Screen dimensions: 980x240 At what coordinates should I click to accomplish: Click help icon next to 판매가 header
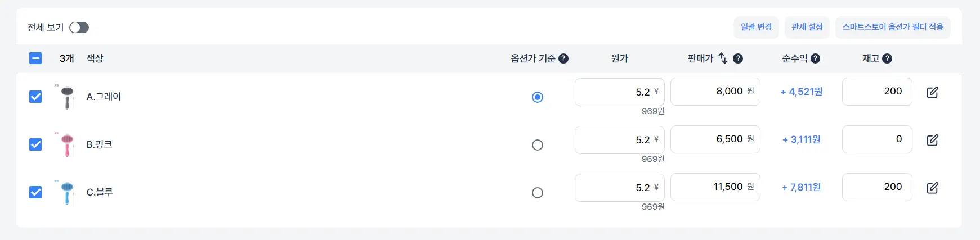(x=738, y=58)
